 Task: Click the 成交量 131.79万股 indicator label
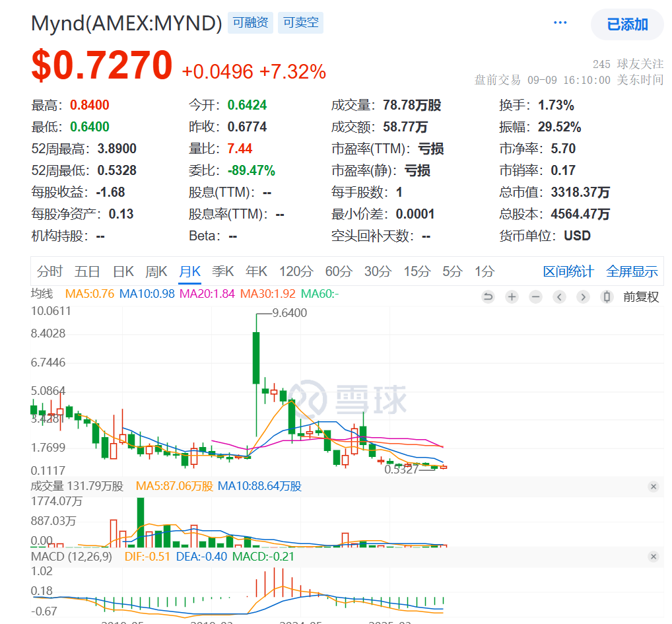[x=77, y=487]
